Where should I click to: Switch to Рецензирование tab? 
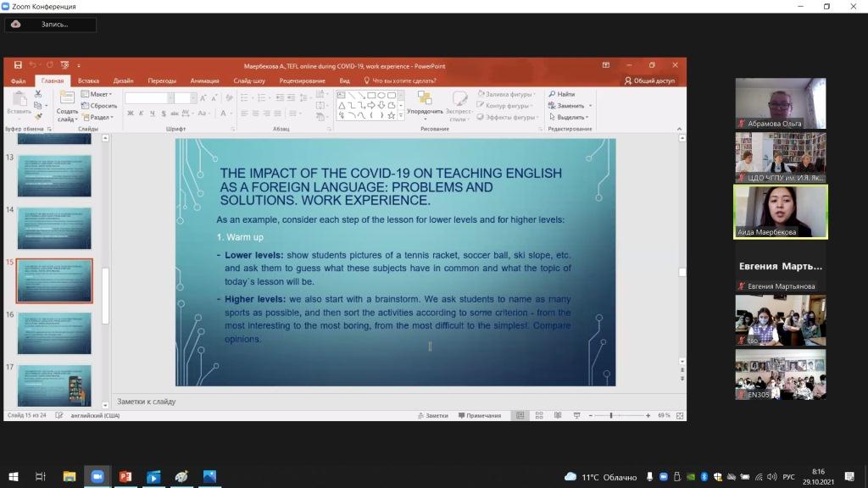[x=303, y=80]
